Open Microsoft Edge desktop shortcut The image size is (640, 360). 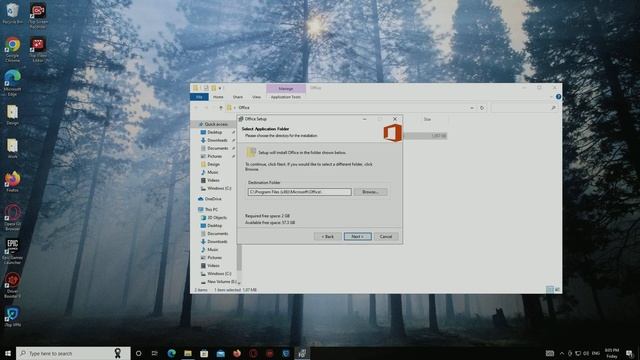click(12, 82)
